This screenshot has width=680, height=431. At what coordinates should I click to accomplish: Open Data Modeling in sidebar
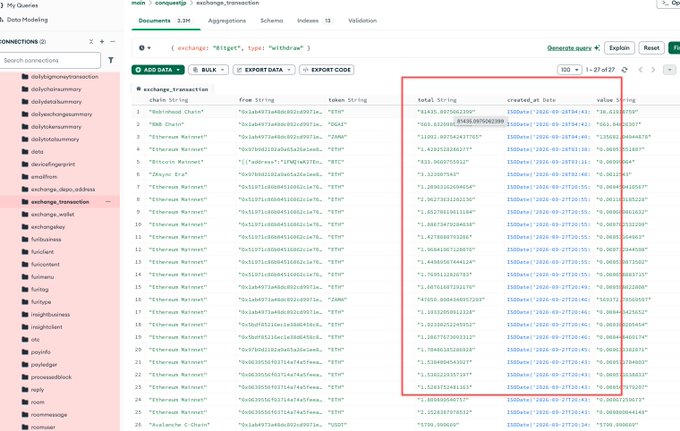27,20
